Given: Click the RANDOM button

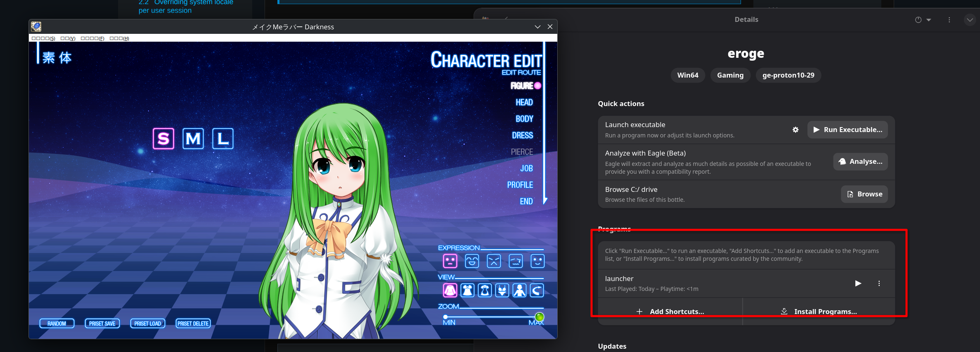Looking at the screenshot, I should tap(57, 324).
